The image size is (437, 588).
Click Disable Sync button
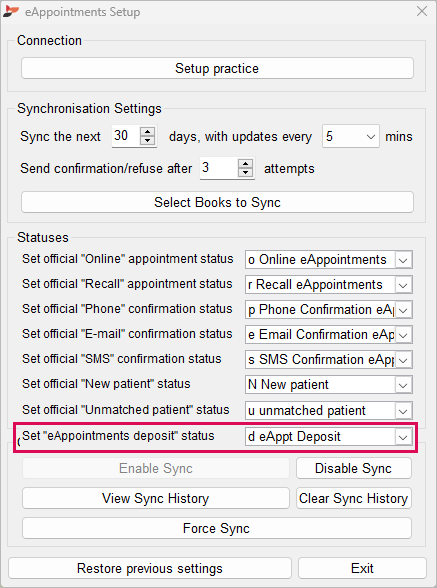pos(353,468)
